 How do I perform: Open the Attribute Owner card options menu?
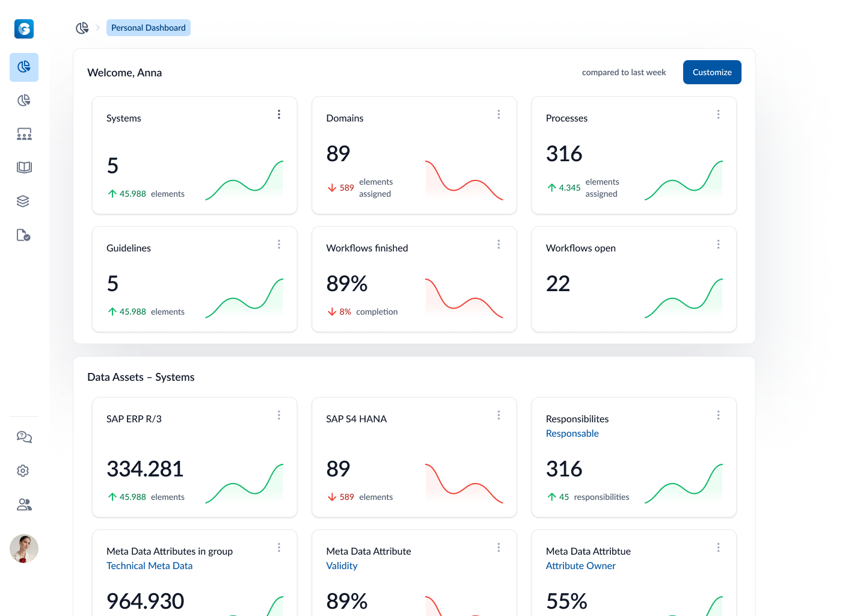[718, 547]
